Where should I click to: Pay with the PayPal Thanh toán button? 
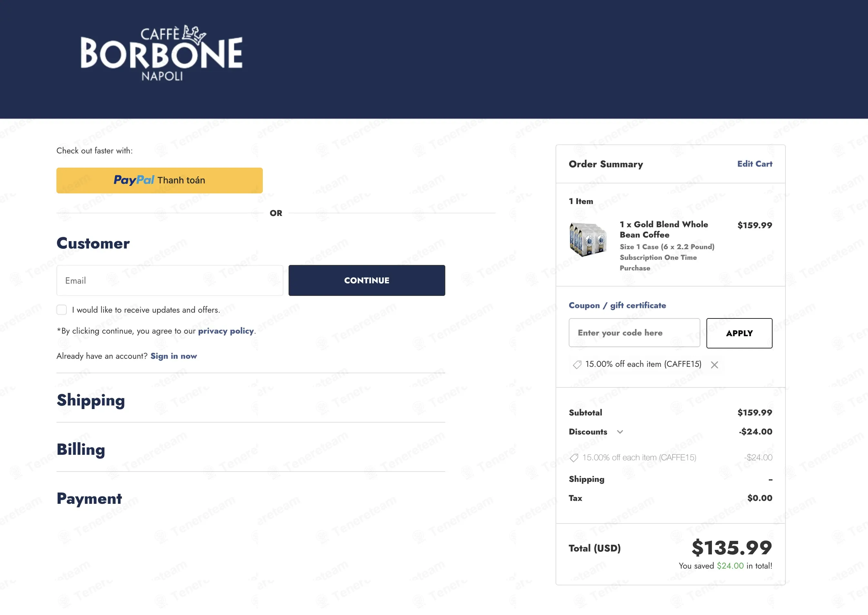(159, 180)
